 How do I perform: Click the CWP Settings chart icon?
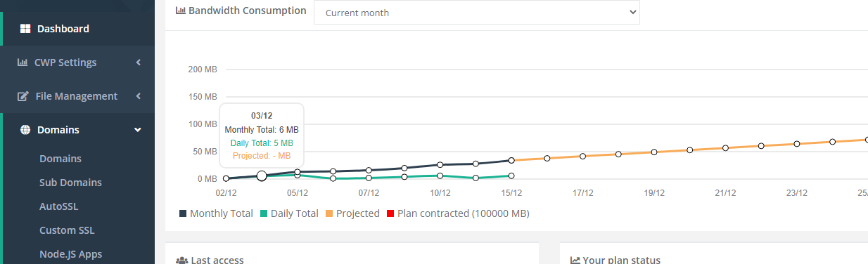(x=23, y=62)
